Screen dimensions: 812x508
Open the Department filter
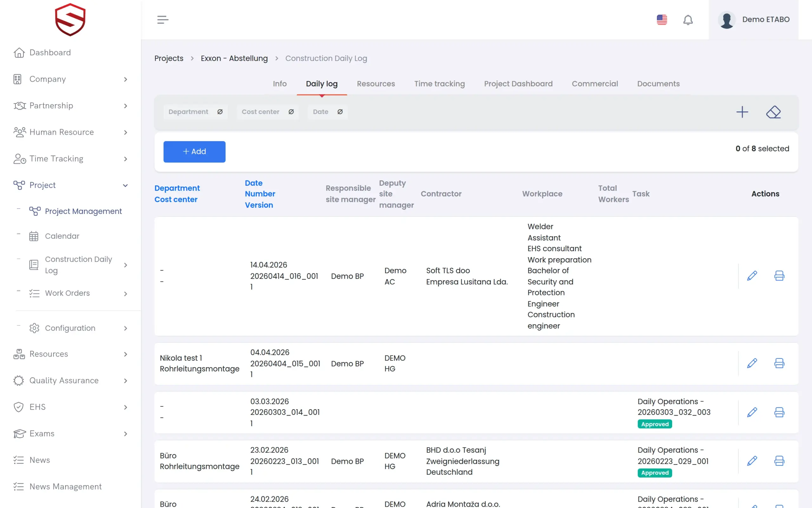(x=196, y=112)
